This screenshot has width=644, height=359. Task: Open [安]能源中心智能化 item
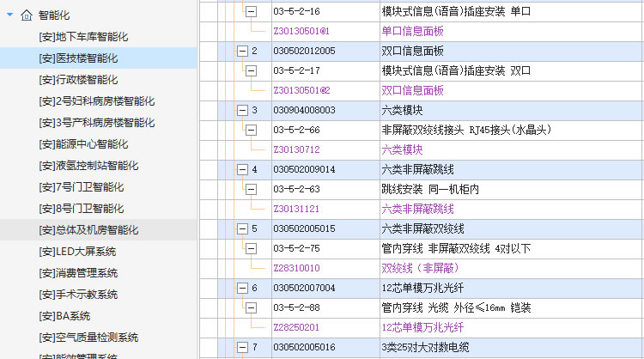coord(83,144)
